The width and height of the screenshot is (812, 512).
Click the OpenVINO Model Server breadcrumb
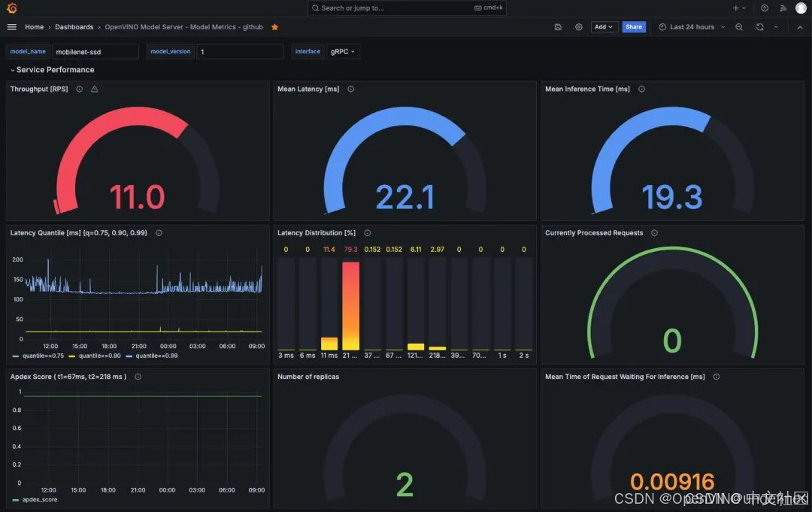(184, 27)
